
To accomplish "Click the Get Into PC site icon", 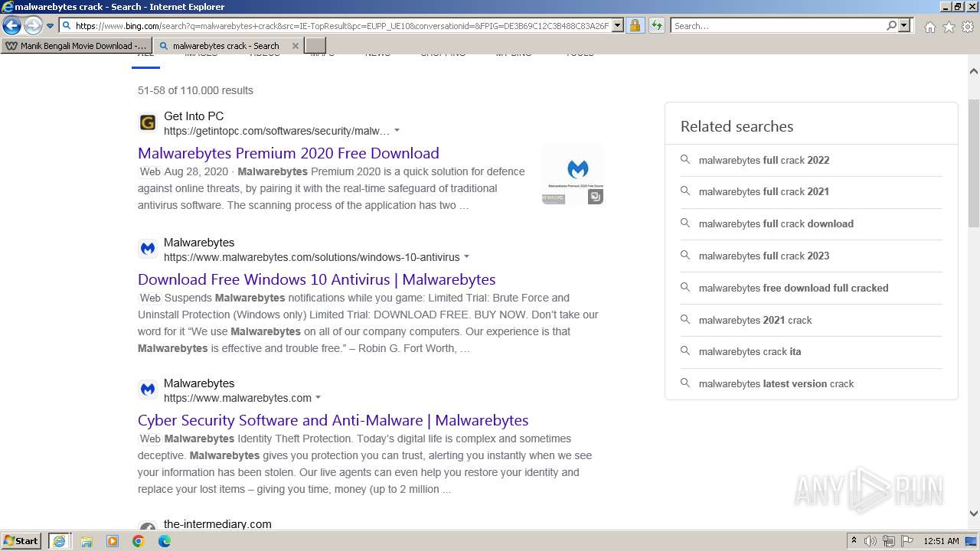I will 148,123.
